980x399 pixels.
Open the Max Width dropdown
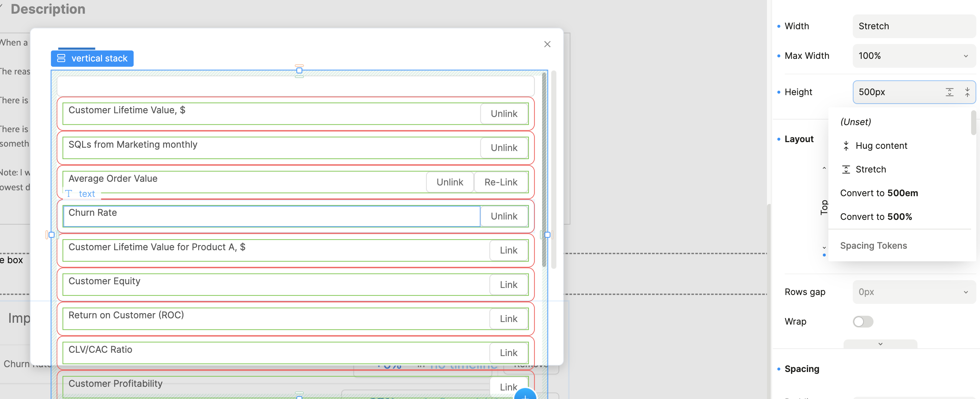[x=914, y=56]
